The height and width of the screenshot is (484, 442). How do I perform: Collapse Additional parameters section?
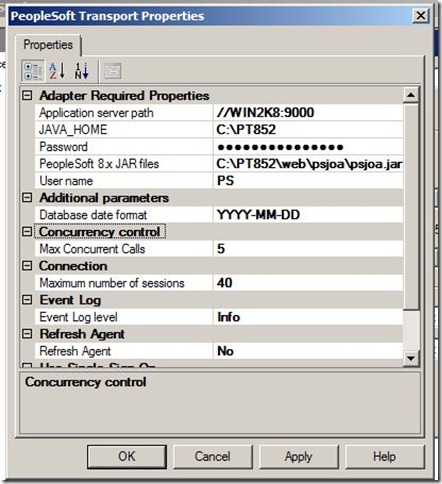point(27,198)
